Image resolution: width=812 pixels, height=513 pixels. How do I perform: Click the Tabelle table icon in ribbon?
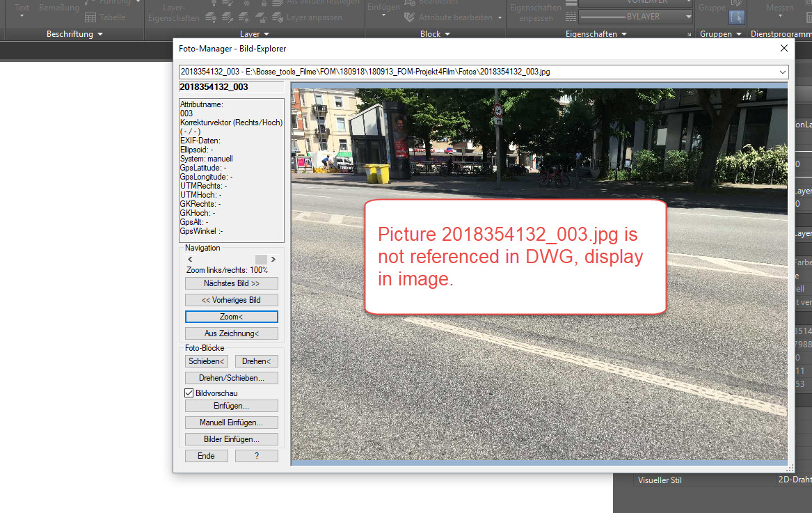click(x=90, y=17)
